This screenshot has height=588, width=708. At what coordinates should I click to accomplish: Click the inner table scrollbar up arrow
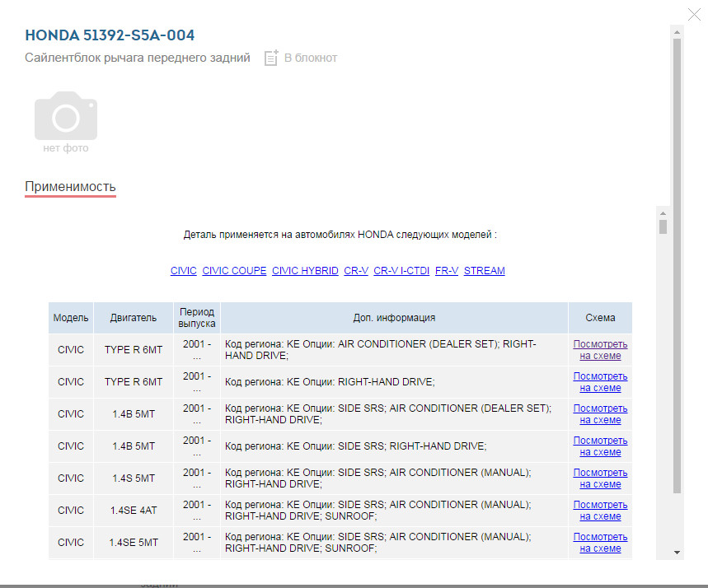(x=663, y=212)
